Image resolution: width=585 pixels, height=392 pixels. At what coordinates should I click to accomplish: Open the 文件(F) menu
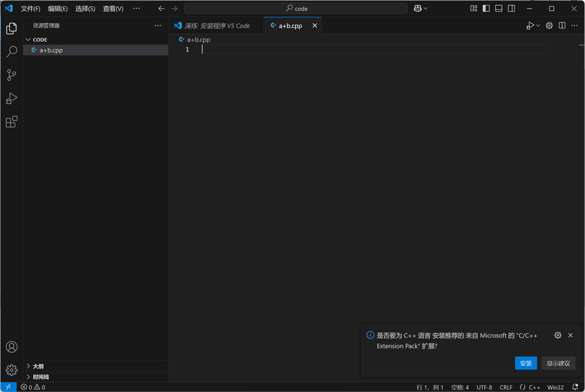click(x=30, y=9)
